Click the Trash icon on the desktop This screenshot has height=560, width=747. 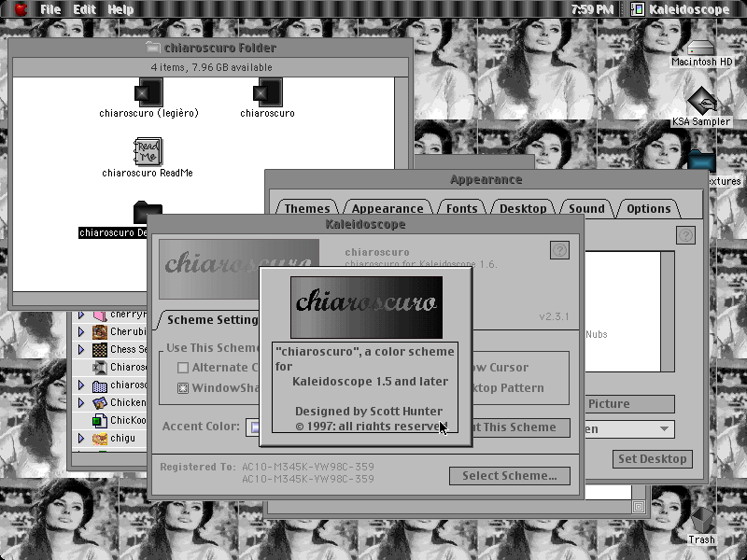(x=701, y=520)
